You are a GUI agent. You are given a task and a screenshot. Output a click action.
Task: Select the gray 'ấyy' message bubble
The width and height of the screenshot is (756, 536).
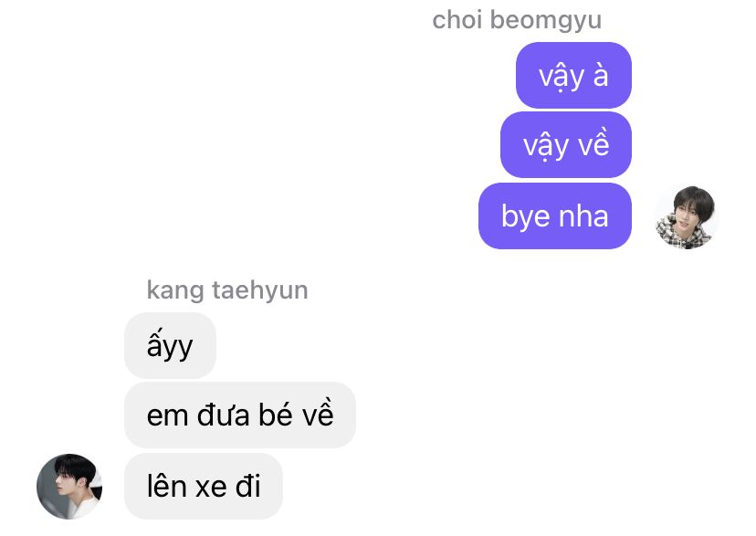(170, 345)
